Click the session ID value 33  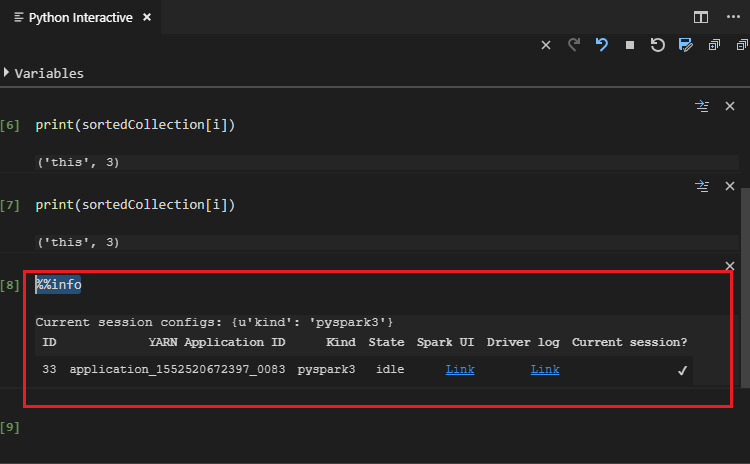49,369
